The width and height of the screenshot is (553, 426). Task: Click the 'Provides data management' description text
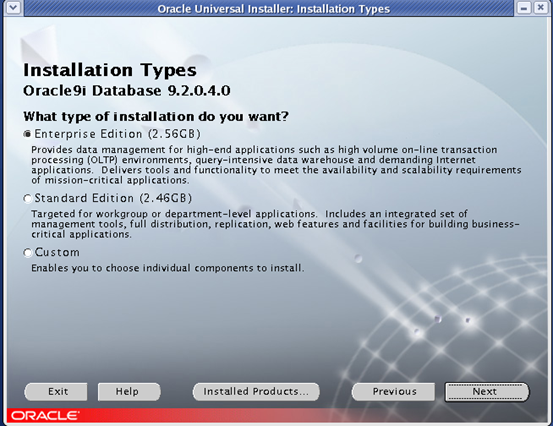coord(276,165)
